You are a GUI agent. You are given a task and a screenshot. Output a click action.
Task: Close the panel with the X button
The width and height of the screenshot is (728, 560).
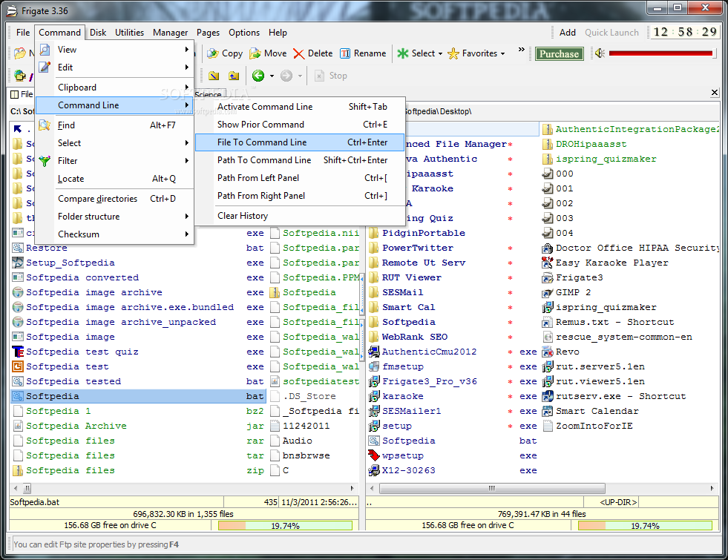(x=715, y=93)
